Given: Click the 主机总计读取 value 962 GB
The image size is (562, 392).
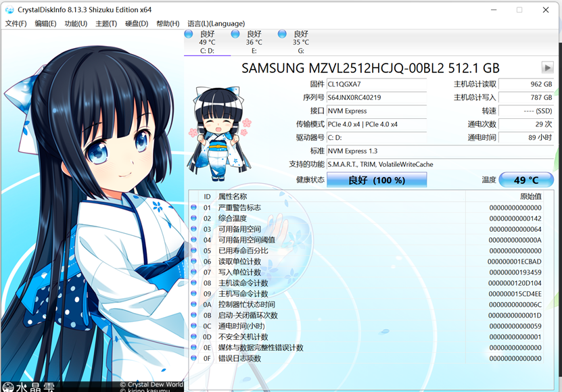Looking at the screenshot, I should pyautogui.click(x=526, y=84).
